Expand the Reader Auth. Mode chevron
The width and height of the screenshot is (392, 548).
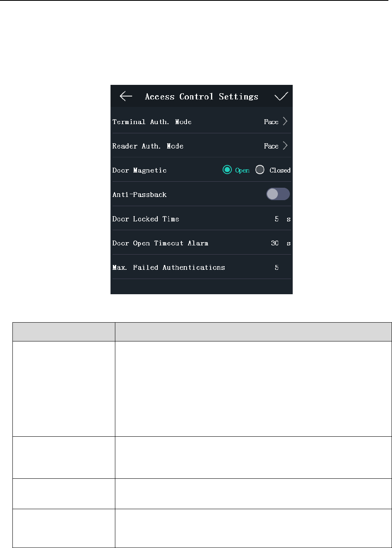[x=285, y=146]
